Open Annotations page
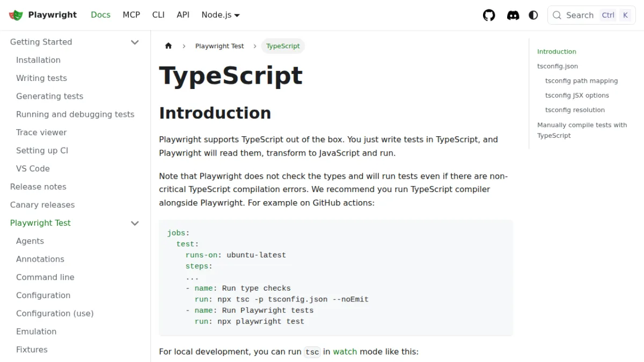This screenshot has width=644, height=362. point(40,259)
